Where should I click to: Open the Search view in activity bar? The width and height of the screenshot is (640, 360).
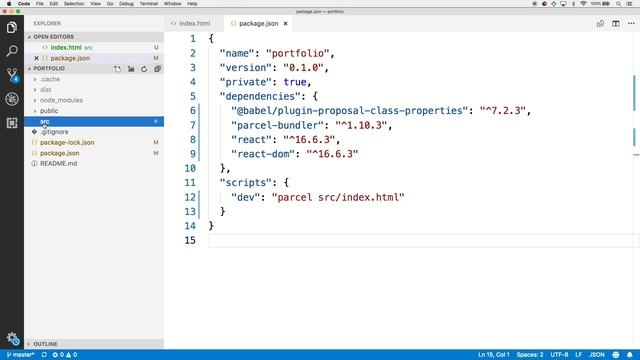click(12, 51)
